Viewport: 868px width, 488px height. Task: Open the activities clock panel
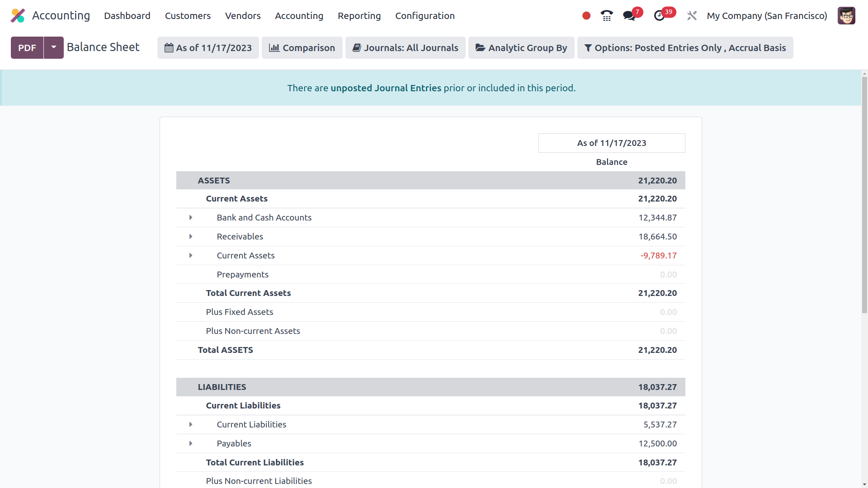[660, 15]
